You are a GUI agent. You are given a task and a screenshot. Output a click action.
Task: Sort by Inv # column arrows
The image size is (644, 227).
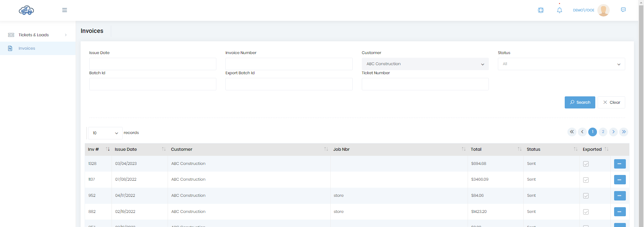coord(108,149)
